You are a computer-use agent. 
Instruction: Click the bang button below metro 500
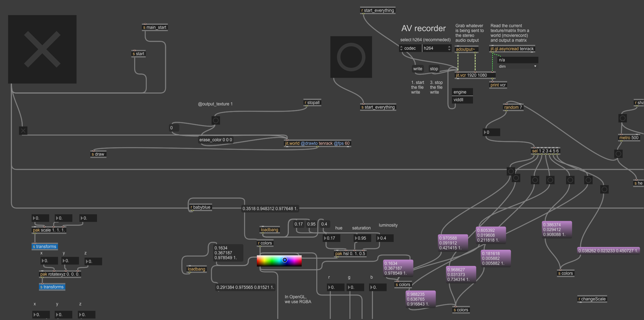coord(618,154)
